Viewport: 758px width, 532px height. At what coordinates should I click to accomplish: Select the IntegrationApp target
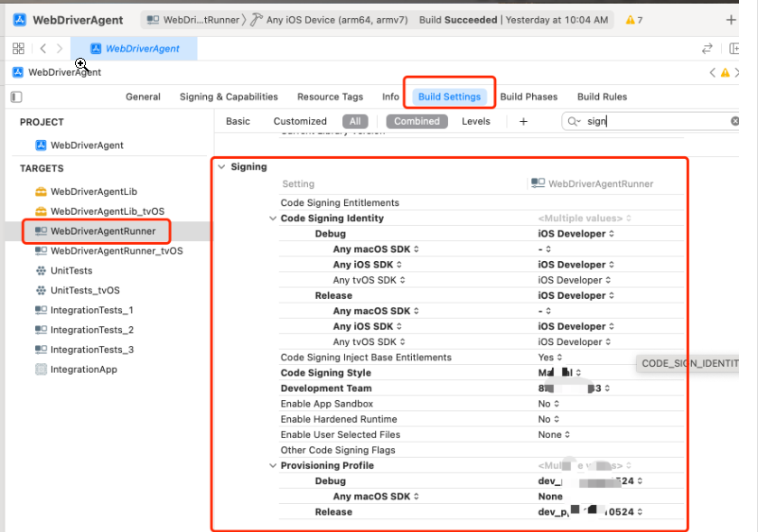[77, 369]
